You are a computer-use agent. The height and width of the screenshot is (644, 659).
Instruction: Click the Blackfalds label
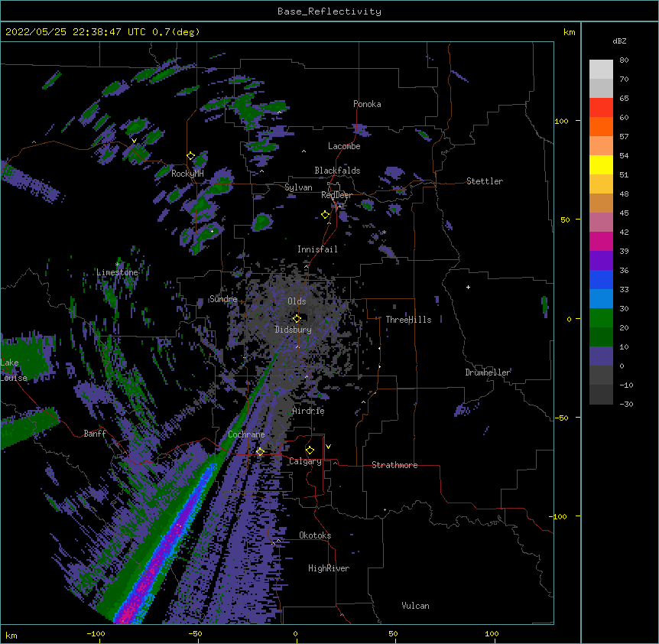pyautogui.click(x=337, y=171)
